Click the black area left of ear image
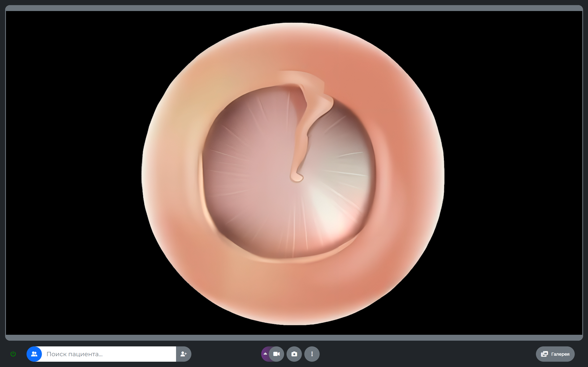 (x=73, y=170)
